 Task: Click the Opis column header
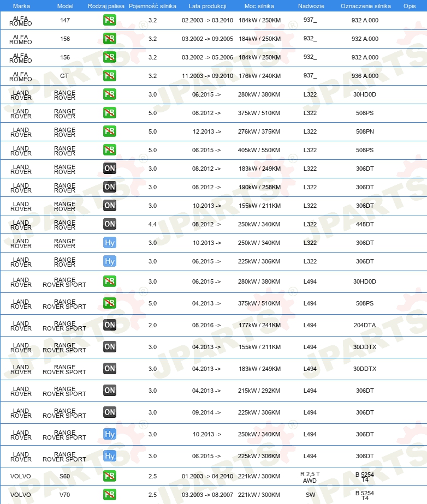pyautogui.click(x=410, y=6)
